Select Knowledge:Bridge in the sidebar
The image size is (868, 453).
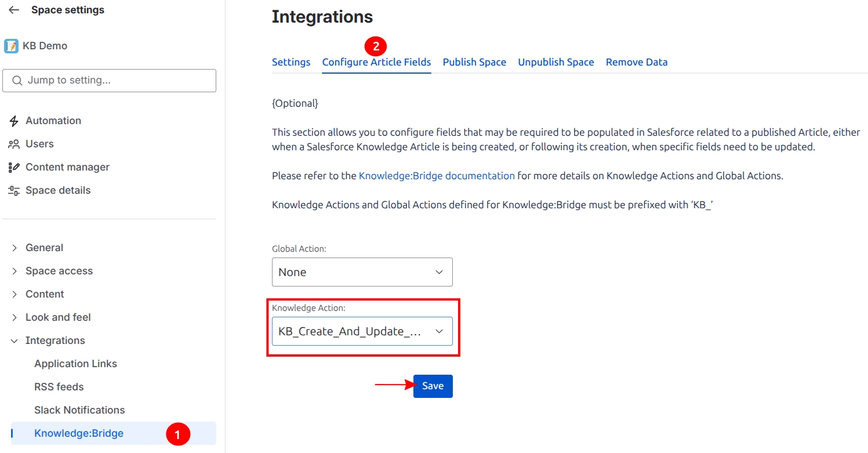point(114,433)
